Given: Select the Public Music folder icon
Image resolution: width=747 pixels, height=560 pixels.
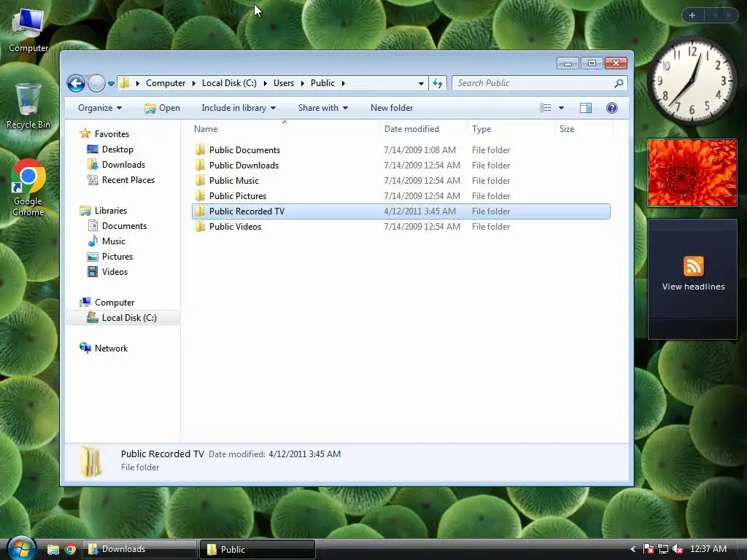Looking at the screenshot, I should pyautogui.click(x=200, y=181).
